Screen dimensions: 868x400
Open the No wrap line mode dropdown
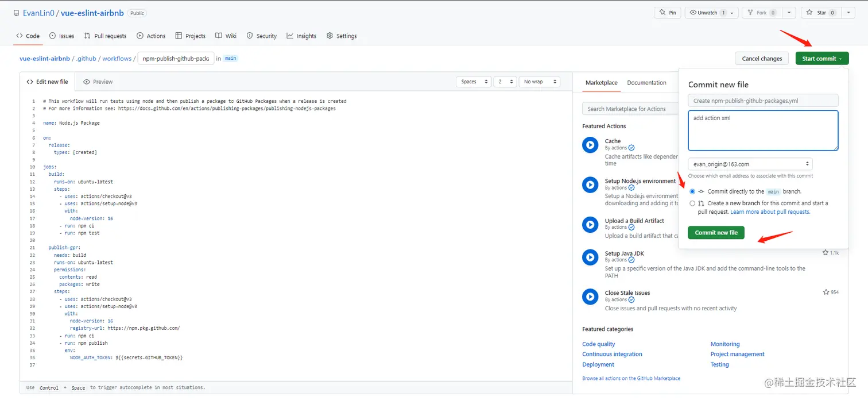[x=540, y=82]
